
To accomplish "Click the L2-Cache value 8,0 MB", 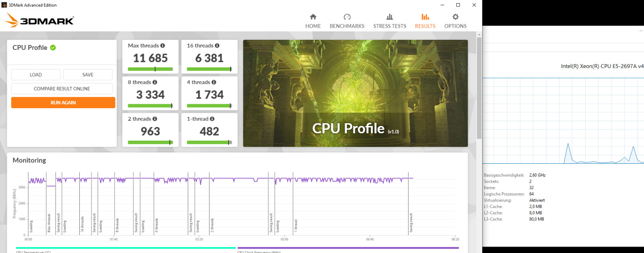I will 535,213.
